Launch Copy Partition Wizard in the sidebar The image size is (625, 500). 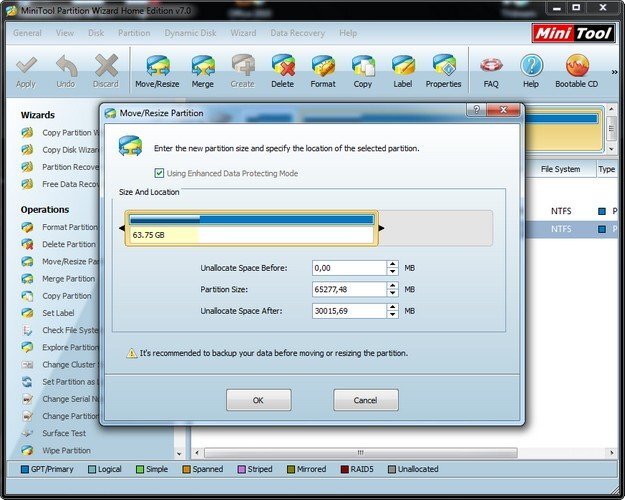click(61, 133)
